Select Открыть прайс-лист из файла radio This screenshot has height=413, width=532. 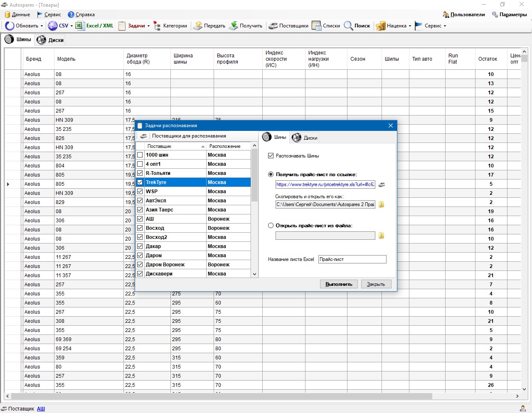(271, 226)
